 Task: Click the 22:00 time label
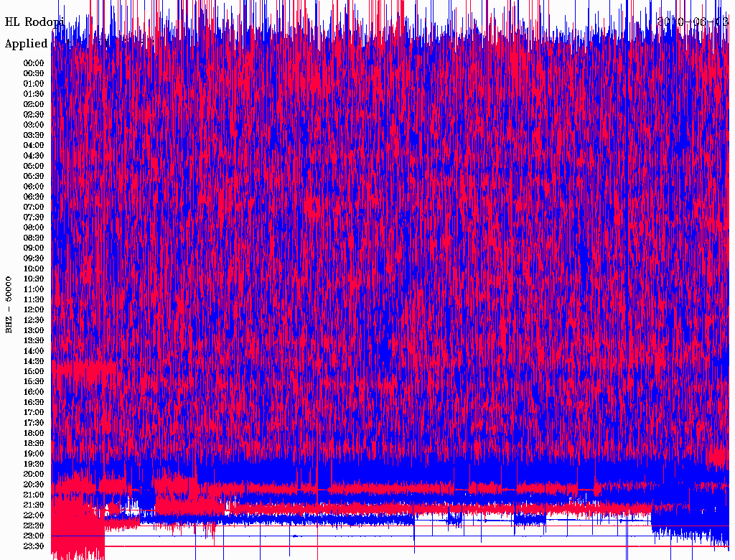coord(34,515)
